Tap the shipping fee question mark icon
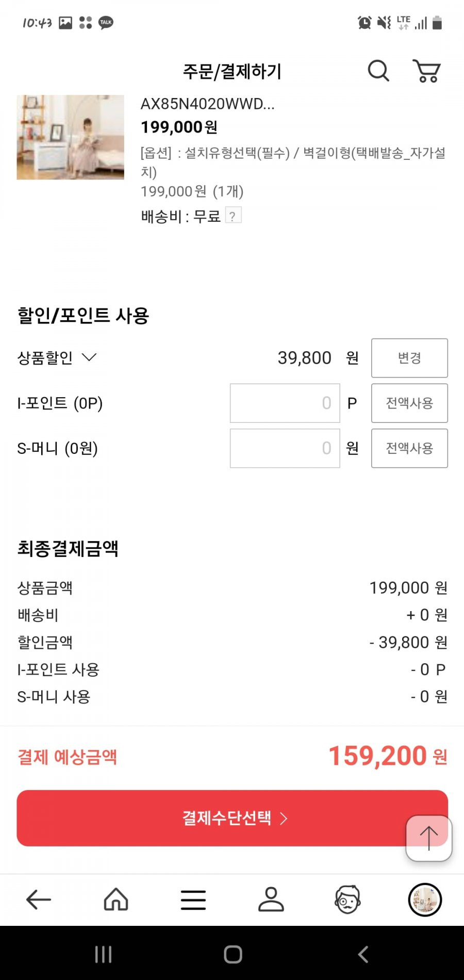This screenshot has height=980, width=464. point(233,216)
